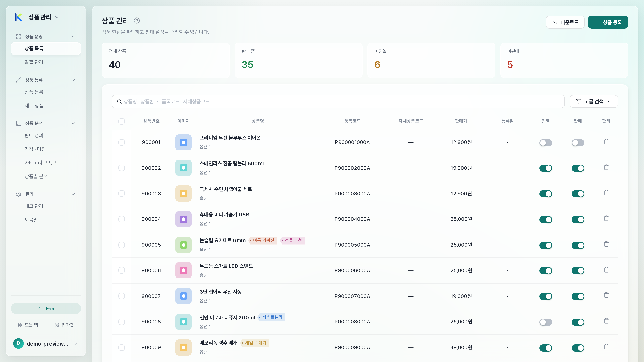Image resolution: width=644 pixels, height=362 pixels.
Task: Check the select-all checkbox in table header
Action: (122, 121)
